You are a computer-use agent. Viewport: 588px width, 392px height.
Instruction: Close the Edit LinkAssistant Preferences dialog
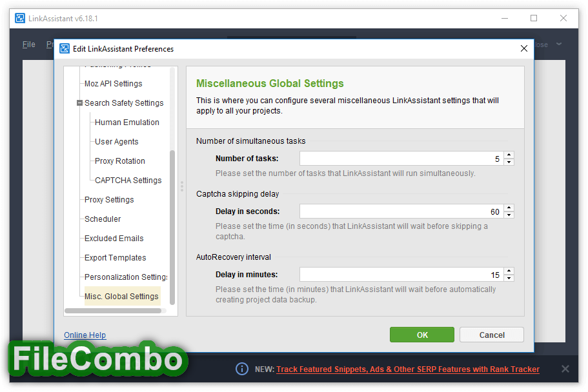click(x=524, y=48)
